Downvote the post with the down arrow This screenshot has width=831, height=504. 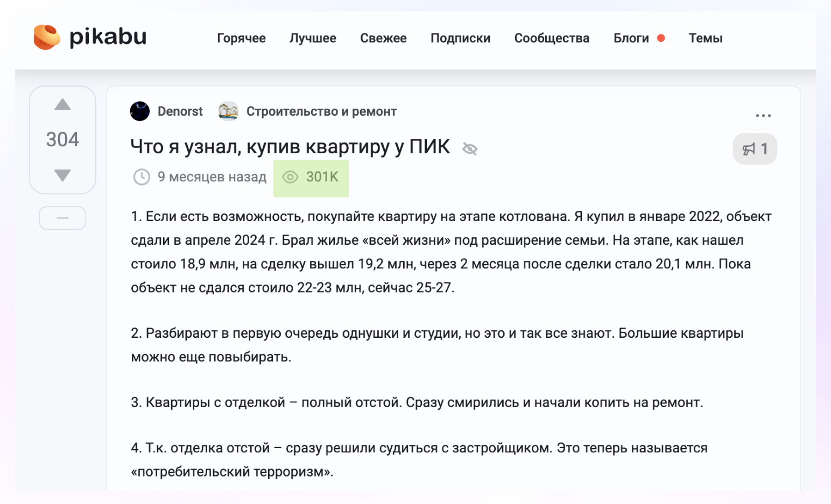[62, 175]
